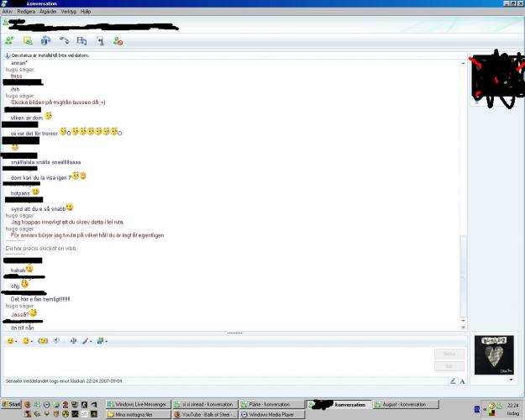Click message 'För annars börjar jag tvivla'
The height and width of the screenshot is (420, 525).
(x=87, y=235)
